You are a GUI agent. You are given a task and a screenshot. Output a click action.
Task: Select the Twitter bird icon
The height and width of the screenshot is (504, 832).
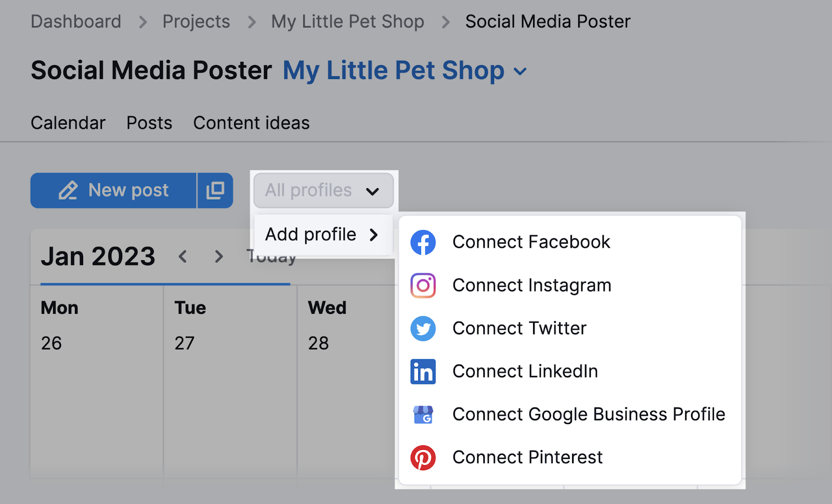(x=423, y=328)
